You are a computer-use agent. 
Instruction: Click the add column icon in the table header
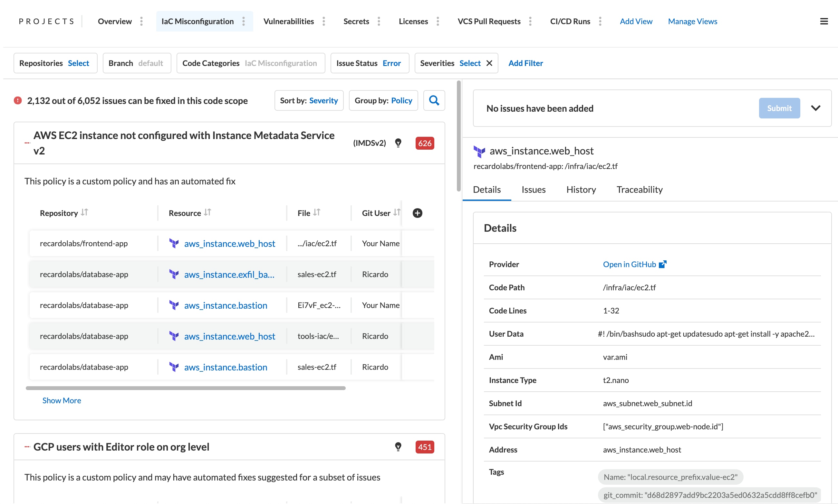418,213
